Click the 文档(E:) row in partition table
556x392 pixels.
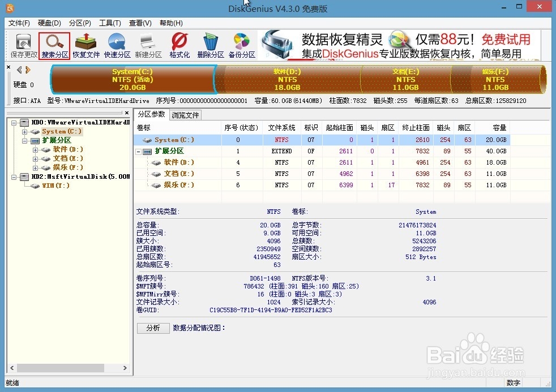(322, 174)
